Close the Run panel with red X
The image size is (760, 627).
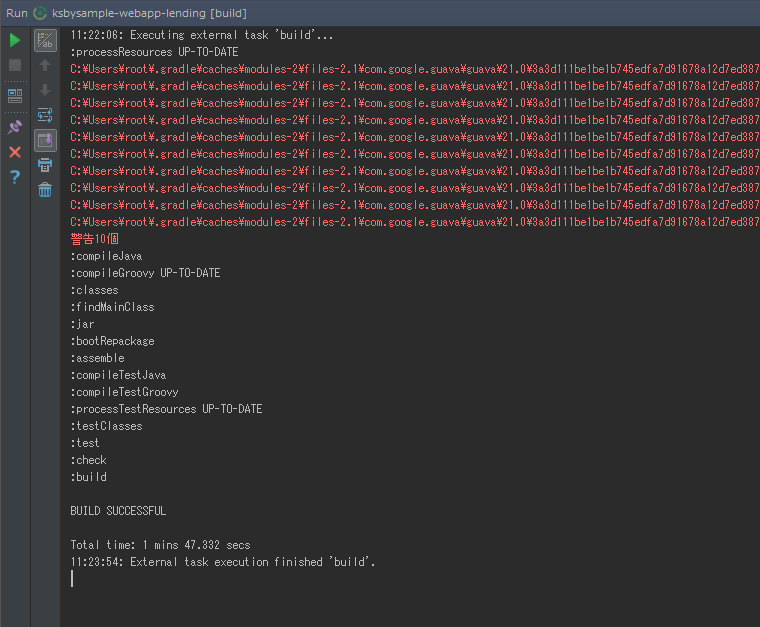pos(15,152)
